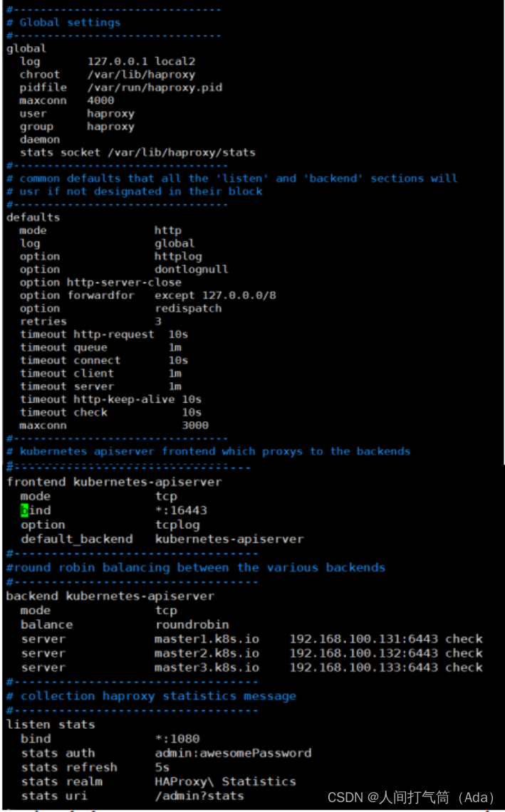Screen dimensions: 505x812
Task: Click the tcplog option value
Action: pos(177,524)
